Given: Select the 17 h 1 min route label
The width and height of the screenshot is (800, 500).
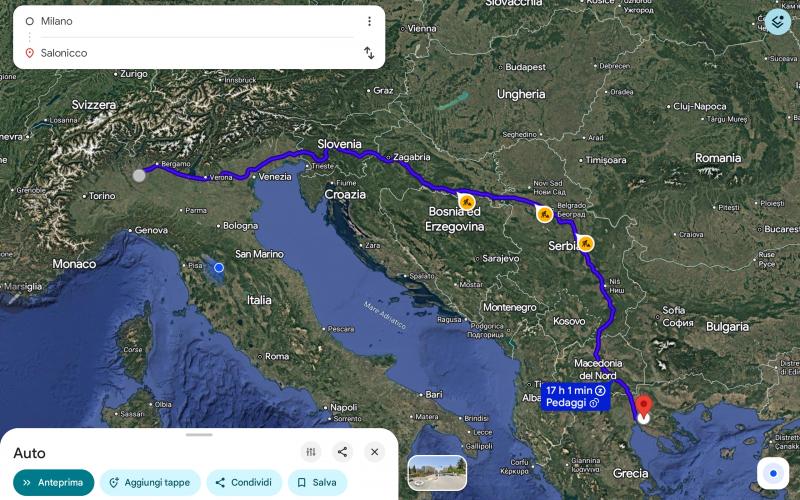Looking at the screenshot, I should click(576, 396).
